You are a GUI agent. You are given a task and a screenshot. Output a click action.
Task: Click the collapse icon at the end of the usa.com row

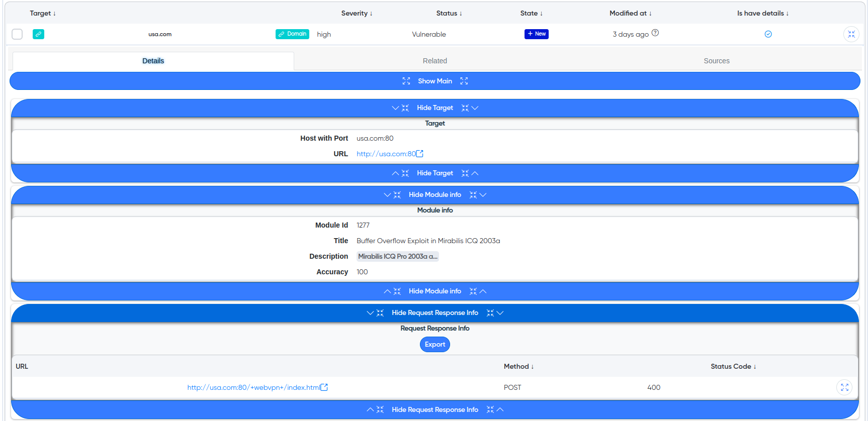[851, 34]
